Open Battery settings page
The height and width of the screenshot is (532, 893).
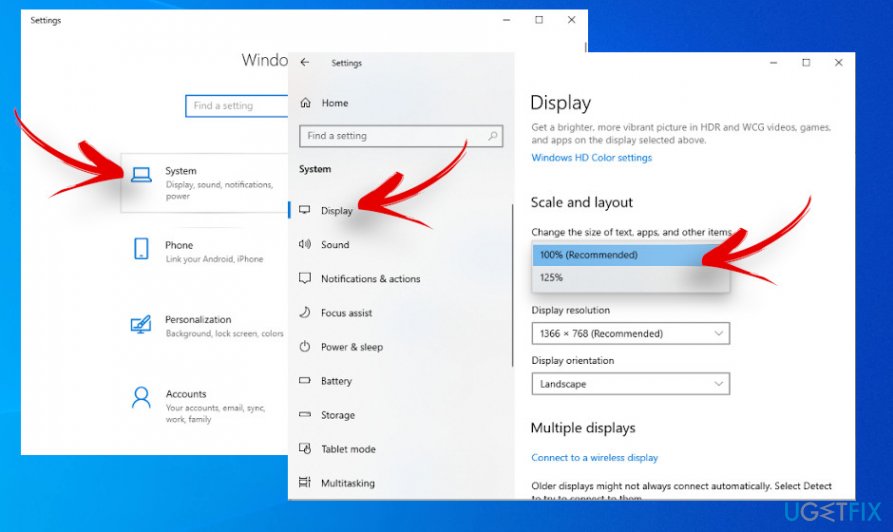336,381
